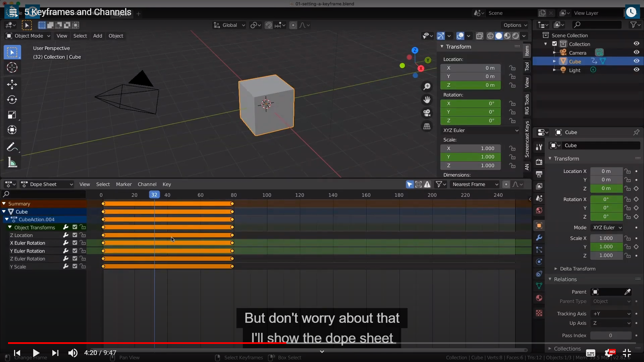Activate the Measure tool
This screenshot has width=644, height=362.
pos(12,163)
